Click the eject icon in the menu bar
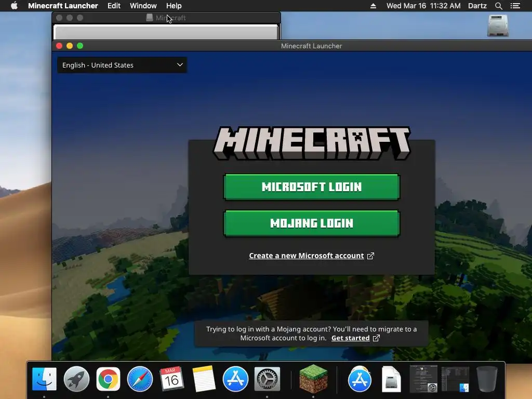 (x=373, y=6)
